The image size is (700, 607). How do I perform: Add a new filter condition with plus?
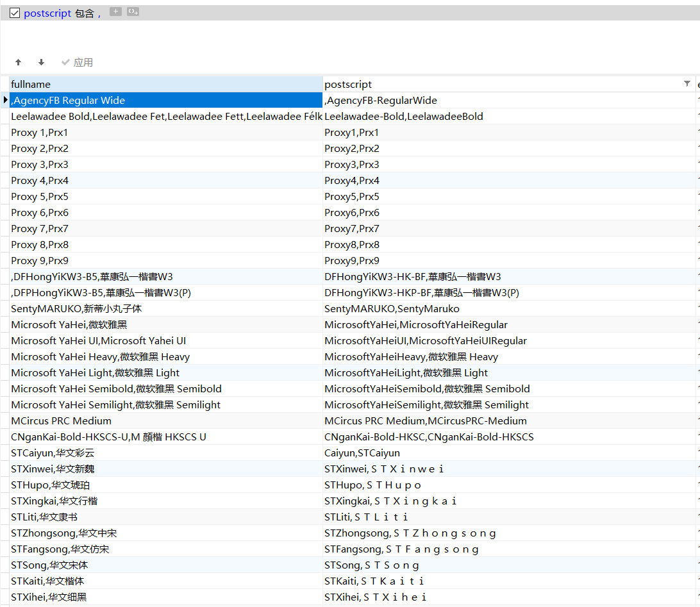point(115,12)
